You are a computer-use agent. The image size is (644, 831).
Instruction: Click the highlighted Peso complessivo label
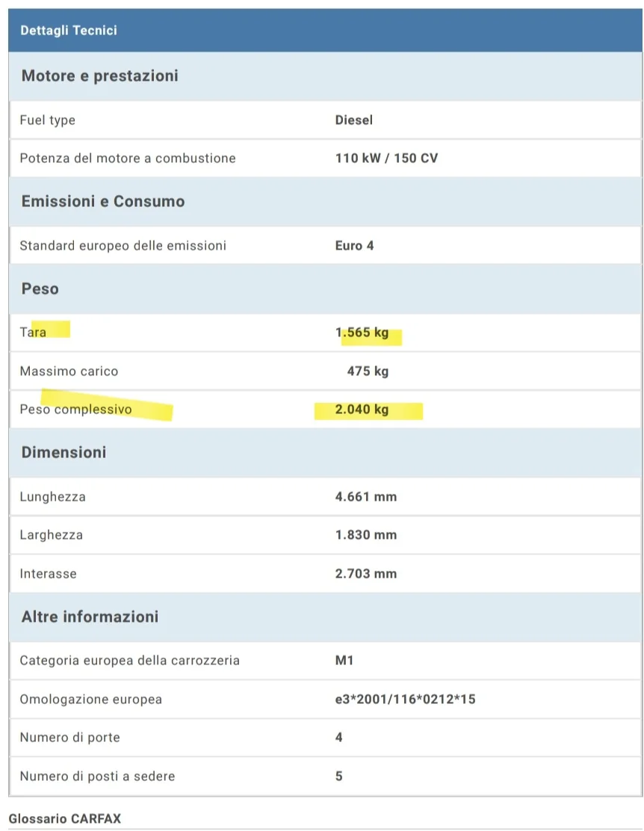click(76, 409)
